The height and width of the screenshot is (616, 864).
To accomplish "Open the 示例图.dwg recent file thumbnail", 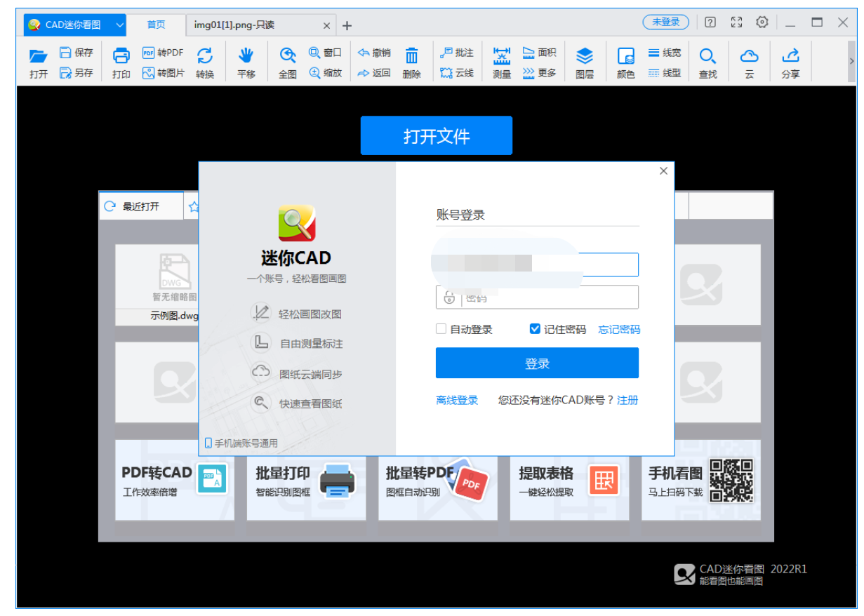I will [x=175, y=284].
